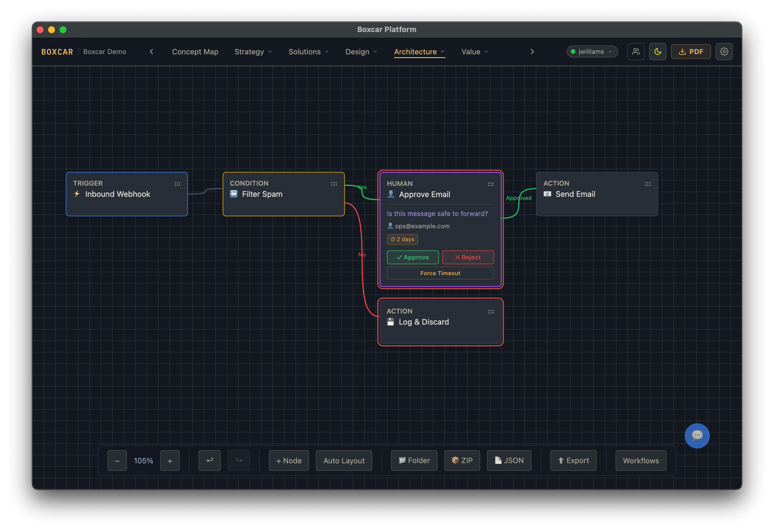This screenshot has height=532, width=774.
Task: Click the 'Yes' edge label
Action: coord(362,187)
